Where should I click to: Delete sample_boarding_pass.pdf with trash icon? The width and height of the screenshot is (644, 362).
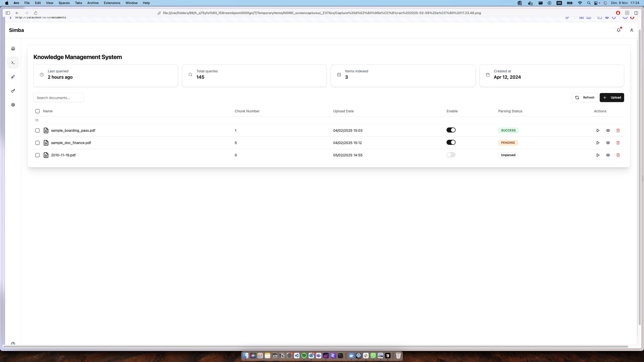pyautogui.click(x=618, y=130)
